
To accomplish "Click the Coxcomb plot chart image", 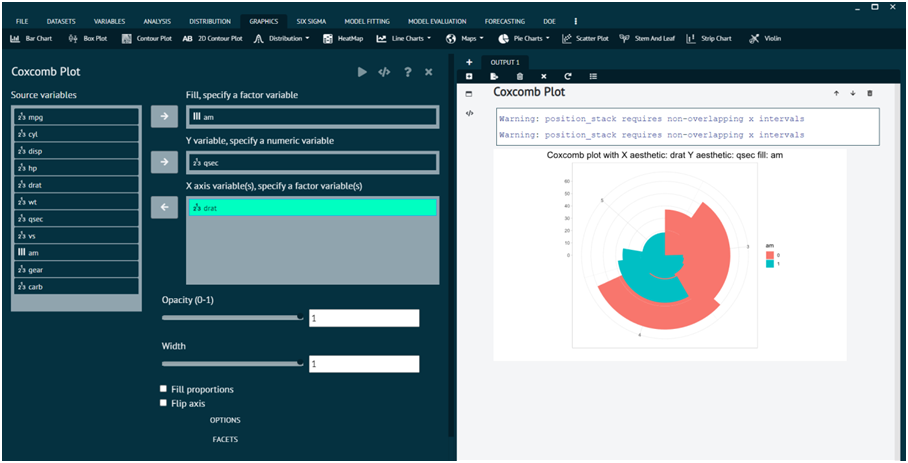I will pyautogui.click(x=670, y=255).
